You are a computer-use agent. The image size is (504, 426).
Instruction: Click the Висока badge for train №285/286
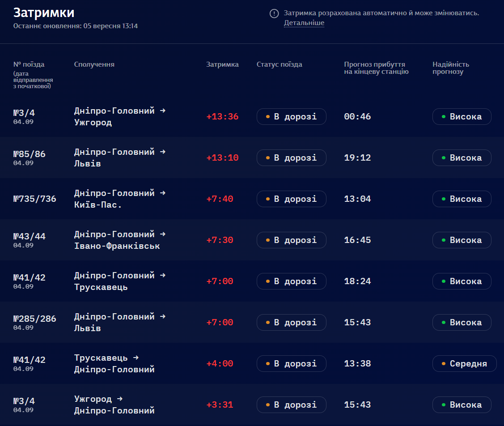462,323
